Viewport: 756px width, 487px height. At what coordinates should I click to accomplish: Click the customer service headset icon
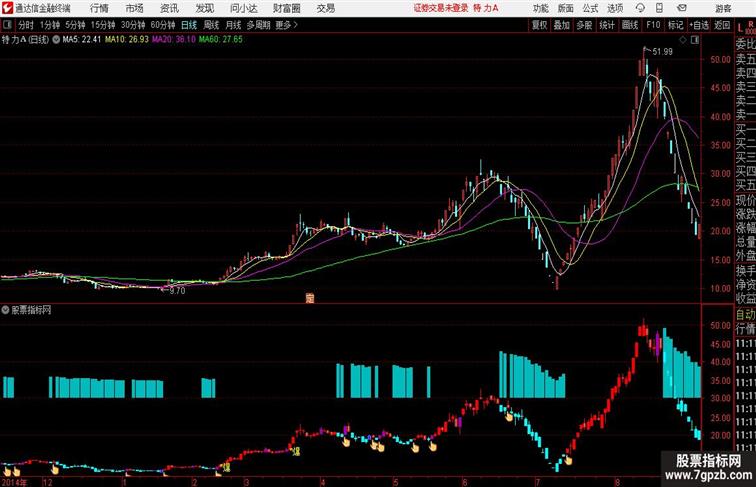click(640, 8)
